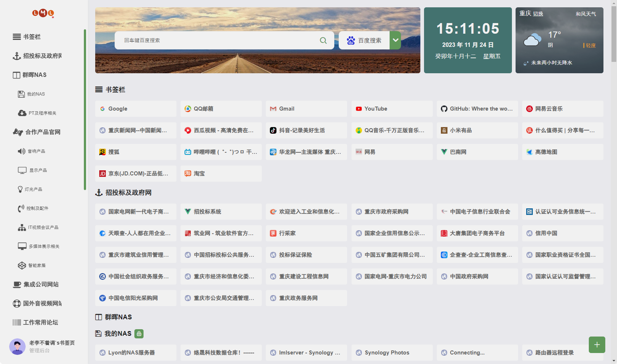This screenshot has width=617, height=364.
Task: Click 切换 to change weather city
Action: pos(538,14)
